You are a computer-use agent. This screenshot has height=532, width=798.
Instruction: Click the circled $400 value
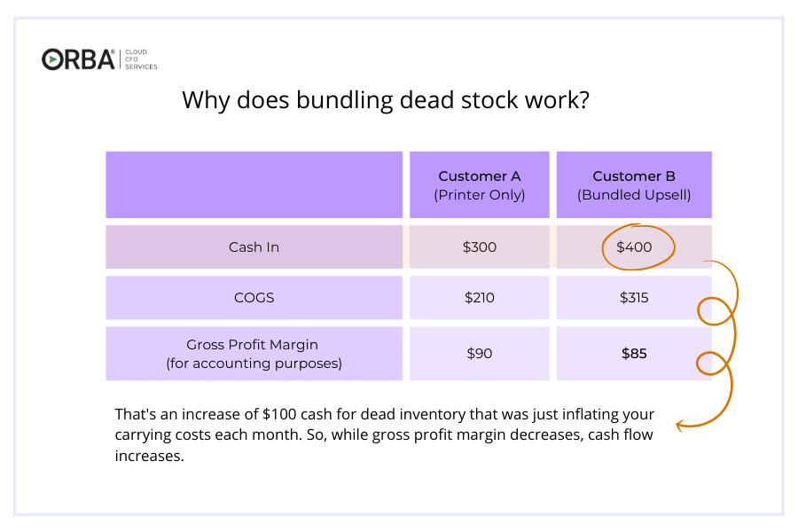(x=634, y=246)
